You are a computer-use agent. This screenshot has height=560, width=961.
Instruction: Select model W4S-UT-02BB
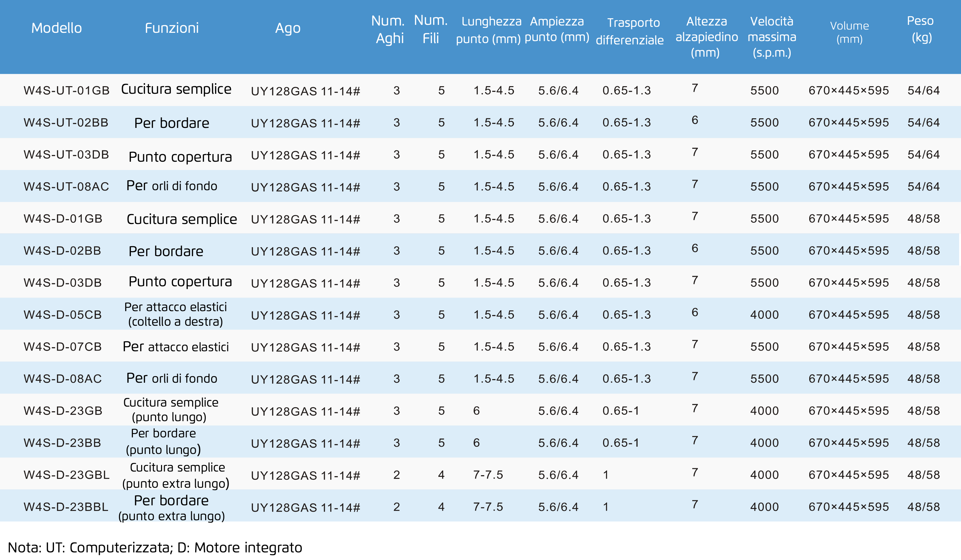point(66,122)
